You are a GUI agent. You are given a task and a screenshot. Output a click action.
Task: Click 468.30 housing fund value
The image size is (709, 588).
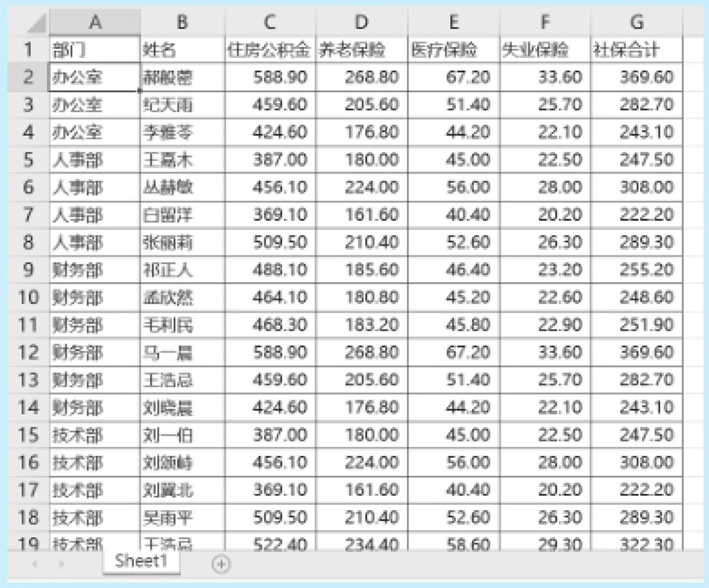[271, 325]
